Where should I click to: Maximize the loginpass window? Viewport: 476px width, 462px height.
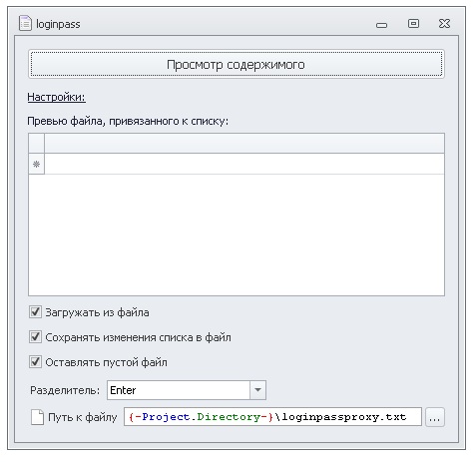413,23
